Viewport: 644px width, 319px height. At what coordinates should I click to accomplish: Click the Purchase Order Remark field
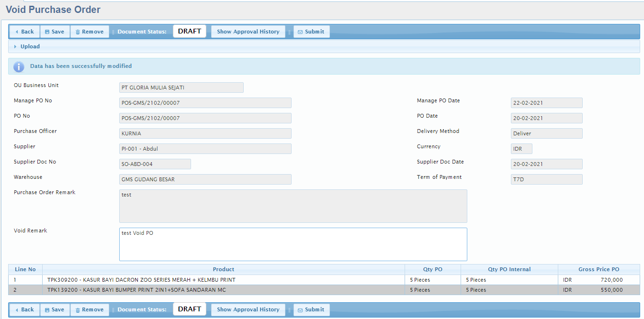pyautogui.click(x=293, y=206)
